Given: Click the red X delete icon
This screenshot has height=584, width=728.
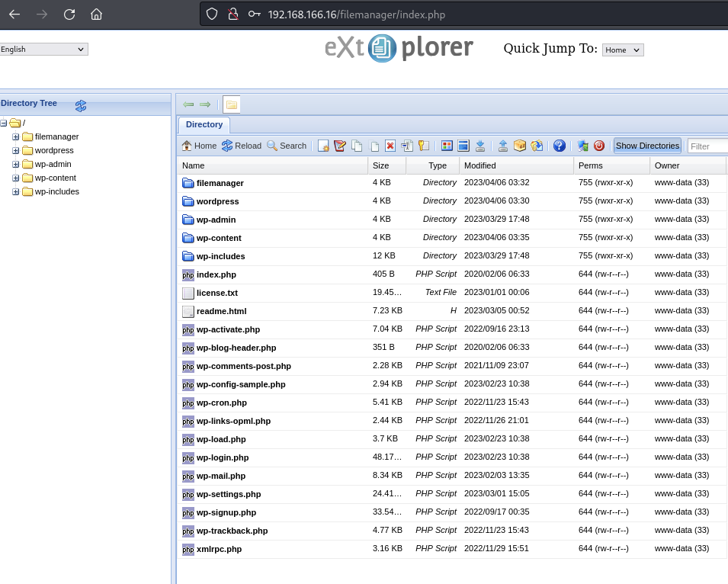Looking at the screenshot, I should [390, 146].
